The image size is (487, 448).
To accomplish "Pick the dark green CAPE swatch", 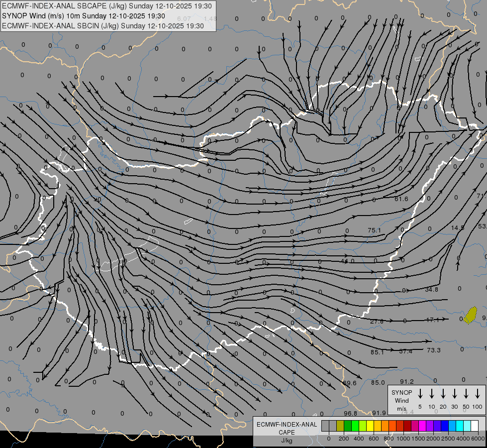I will [348, 426].
